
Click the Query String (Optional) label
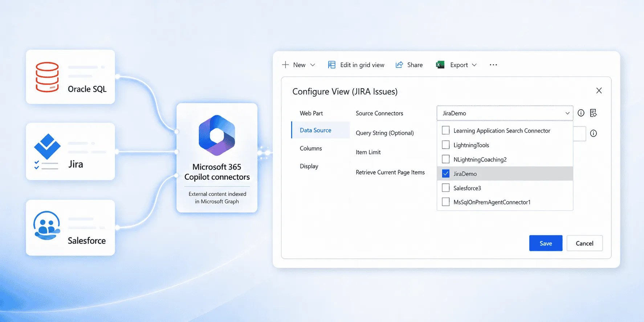[385, 133]
